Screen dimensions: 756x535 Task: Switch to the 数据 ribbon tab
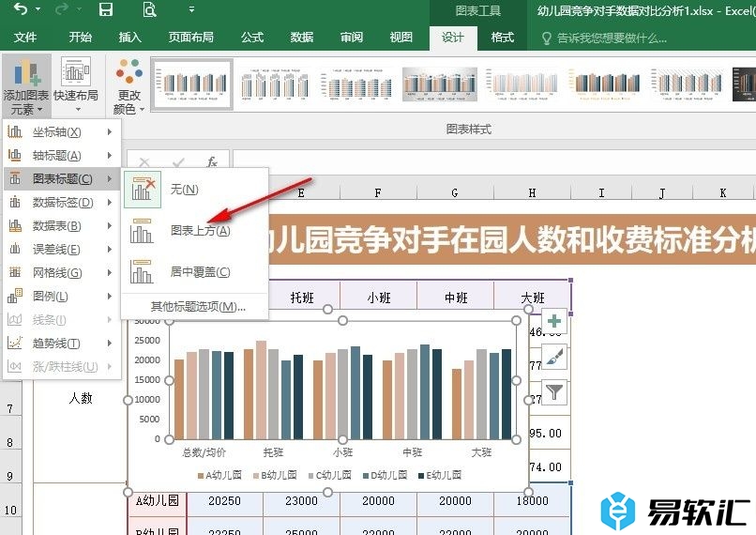(302, 38)
